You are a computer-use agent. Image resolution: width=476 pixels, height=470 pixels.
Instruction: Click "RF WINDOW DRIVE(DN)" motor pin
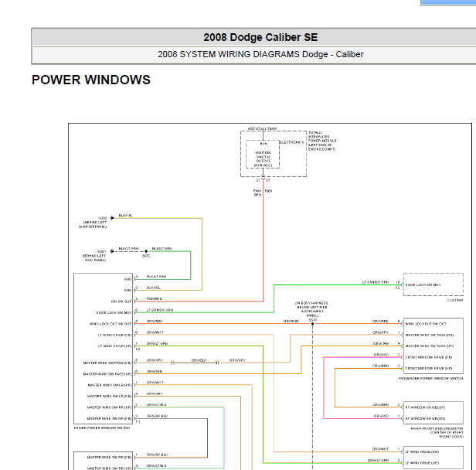(x=425, y=418)
